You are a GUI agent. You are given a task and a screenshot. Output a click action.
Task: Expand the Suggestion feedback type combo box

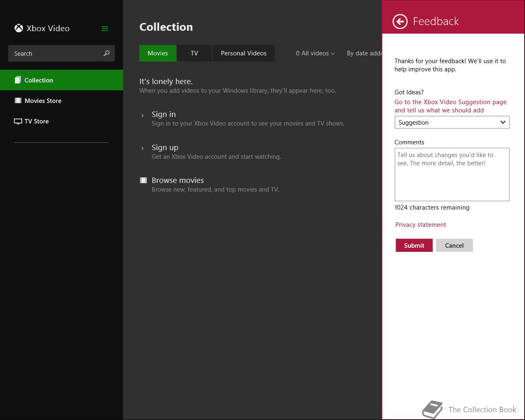pos(452,122)
